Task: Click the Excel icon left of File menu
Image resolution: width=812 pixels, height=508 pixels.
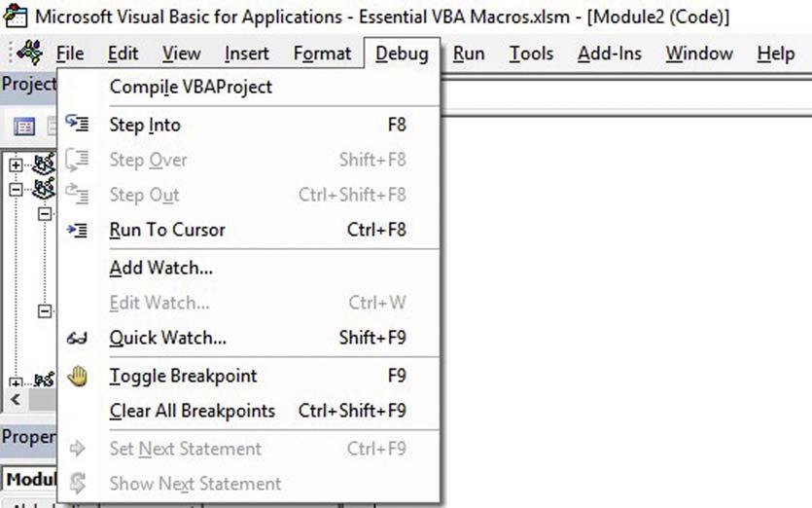Action: click(x=29, y=53)
